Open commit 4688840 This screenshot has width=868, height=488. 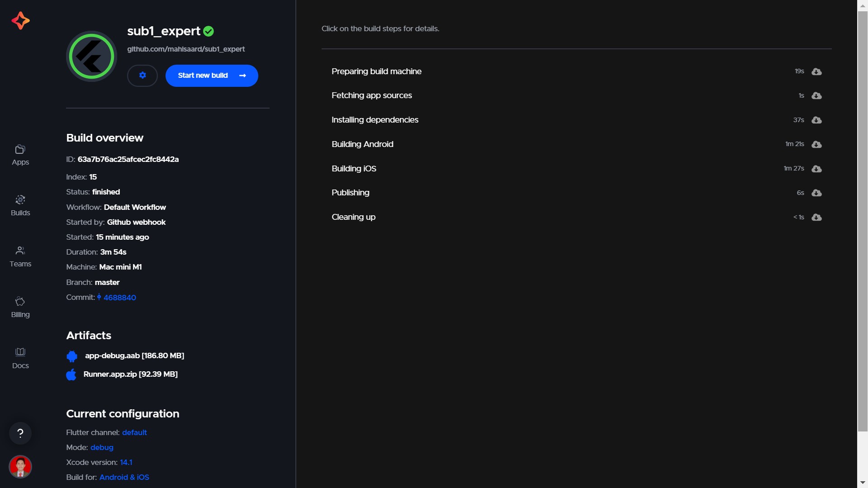[x=119, y=298]
